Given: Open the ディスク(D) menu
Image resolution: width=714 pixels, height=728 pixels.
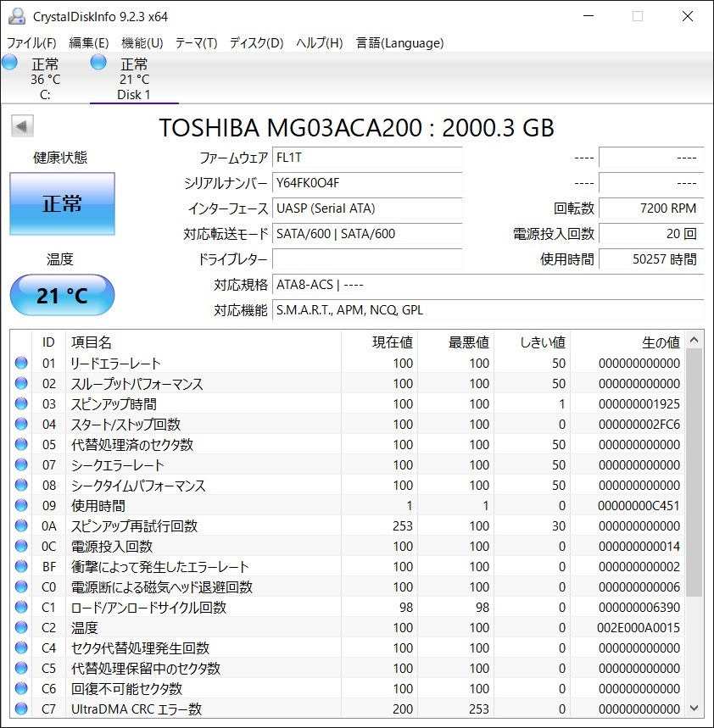Looking at the screenshot, I should point(256,43).
